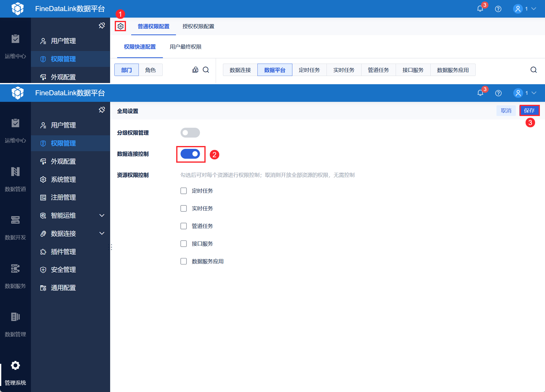Click the lock icon next to 角色
Image resolution: width=545 pixels, height=392 pixels.
[x=195, y=70]
